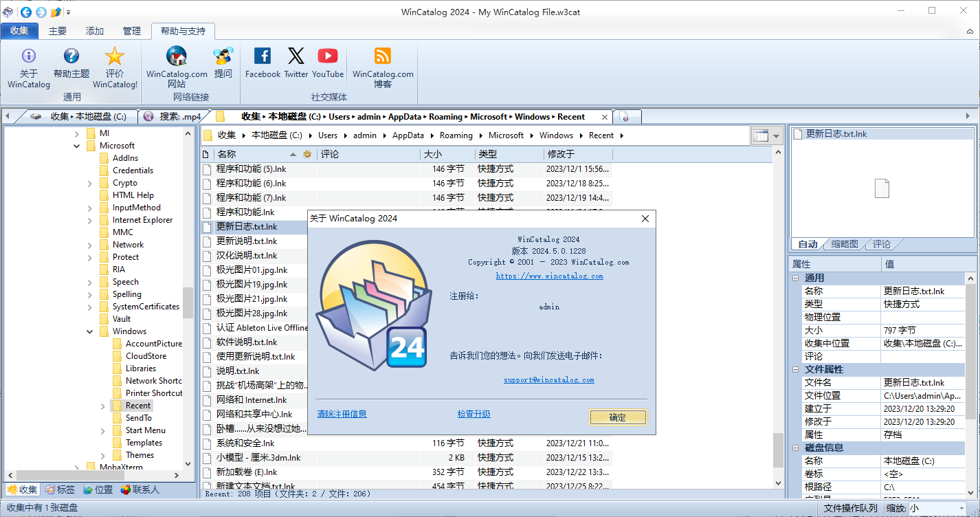The image size is (980, 517).
Task: Click the view mode icon beside breadcrumb
Action: (760, 135)
